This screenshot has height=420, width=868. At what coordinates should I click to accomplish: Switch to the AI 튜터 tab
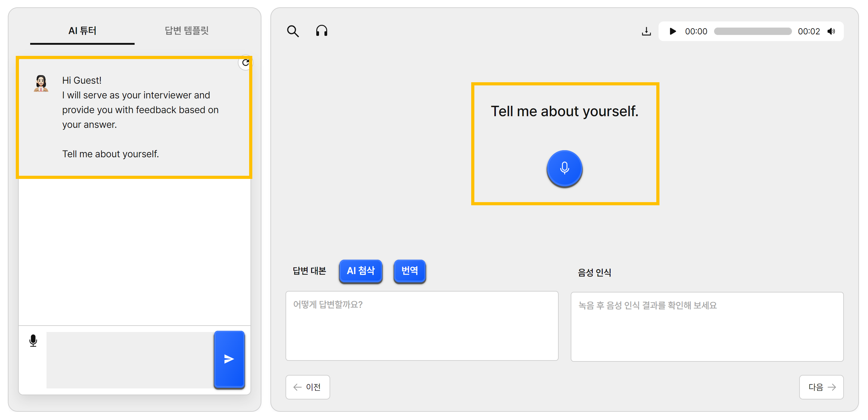pyautogui.click(x=82, y=31)
